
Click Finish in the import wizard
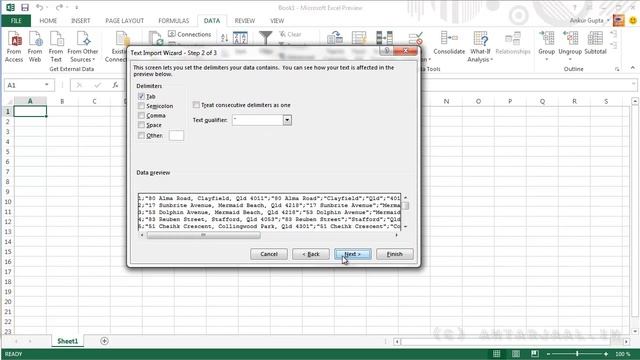[395, 254]
